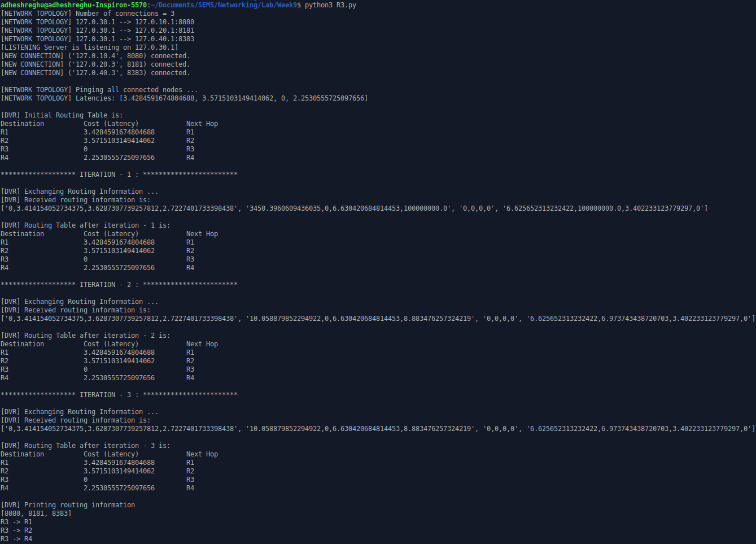Click the 'Next Hop' header in the iteration 3 table

[x=202, y=454]
